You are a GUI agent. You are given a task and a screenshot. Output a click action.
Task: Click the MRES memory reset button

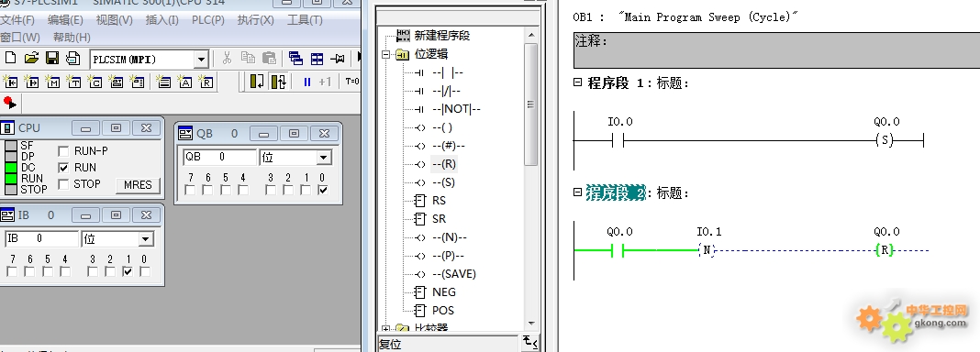pos(138,185)
